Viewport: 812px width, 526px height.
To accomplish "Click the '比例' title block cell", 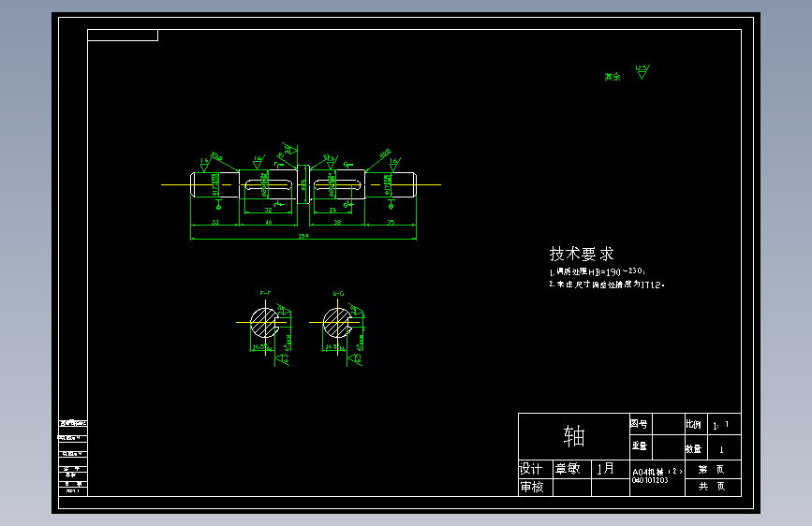I will click(x=696, y=424).
